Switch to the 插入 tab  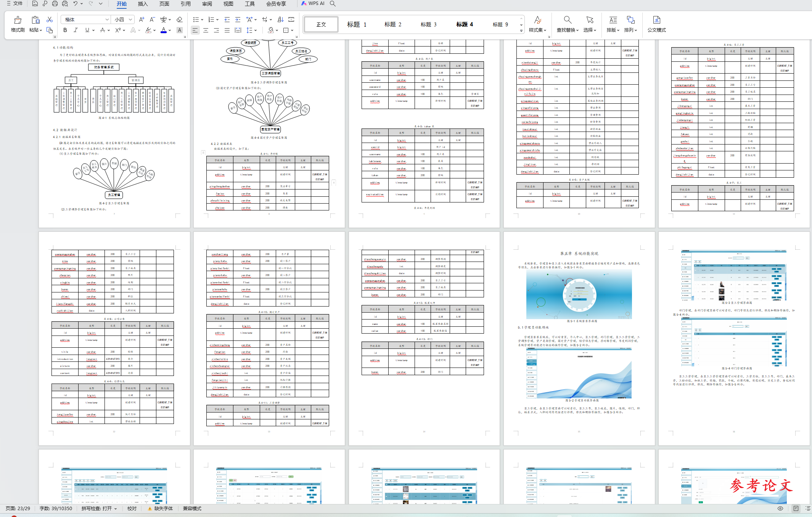coord(143,4)
